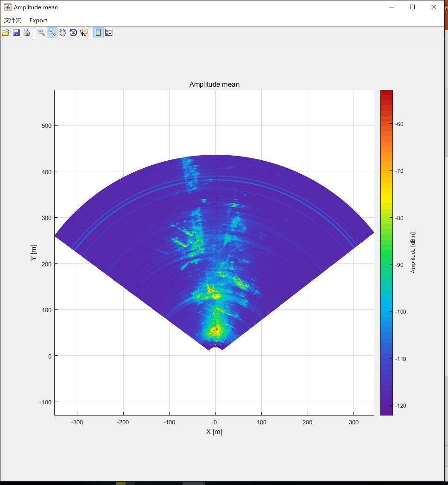Click the Y-axis tick label '-100'
Screen dimensions: 448x485
click(x=45, y=402)
